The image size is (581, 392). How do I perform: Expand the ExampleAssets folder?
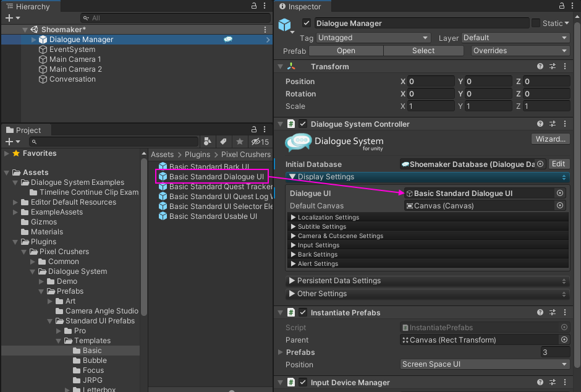pyautogui.click(x=15, y=212)
